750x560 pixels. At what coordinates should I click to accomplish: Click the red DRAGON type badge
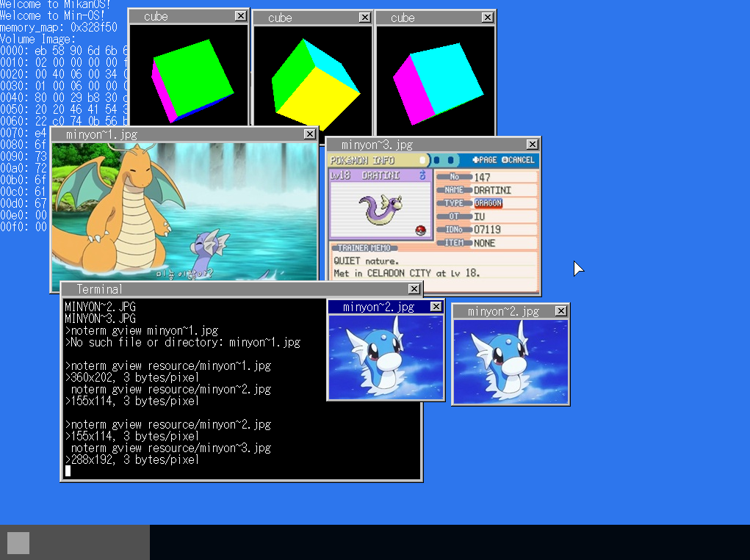tap(488, 203)
